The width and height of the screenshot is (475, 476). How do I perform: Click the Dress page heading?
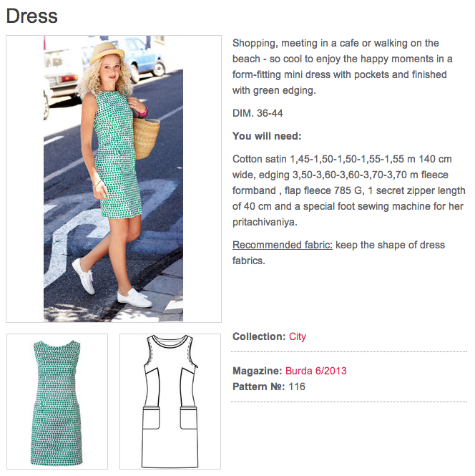(x=32, y=16)
